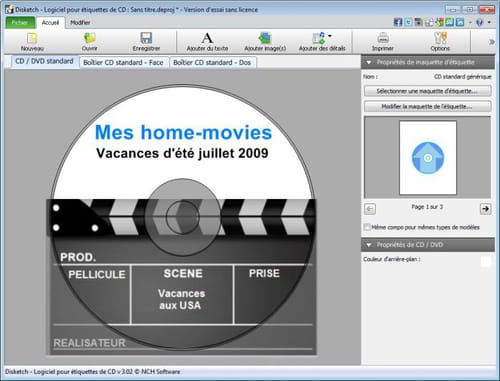Viewport: 500px width, 381px height.
Task: Click Sélectionner une maquette d'étiquette button
Action: point(427,91)
